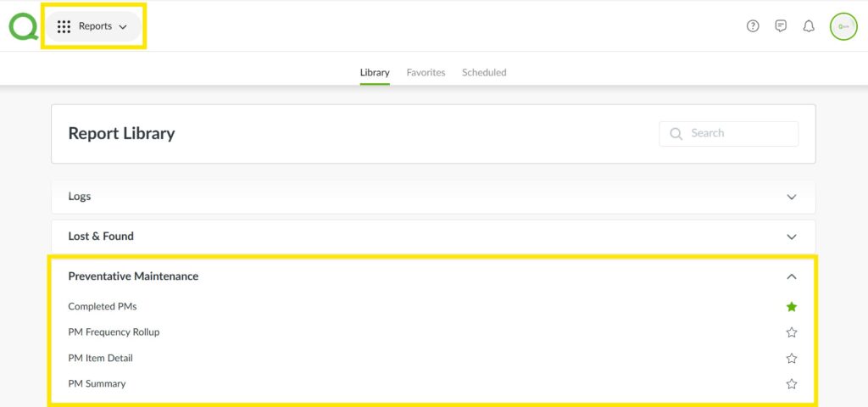Click the green Q logo icon
The width and height of the screenshot is (868, 407).
pyautogui.click(x=23, y=26)
